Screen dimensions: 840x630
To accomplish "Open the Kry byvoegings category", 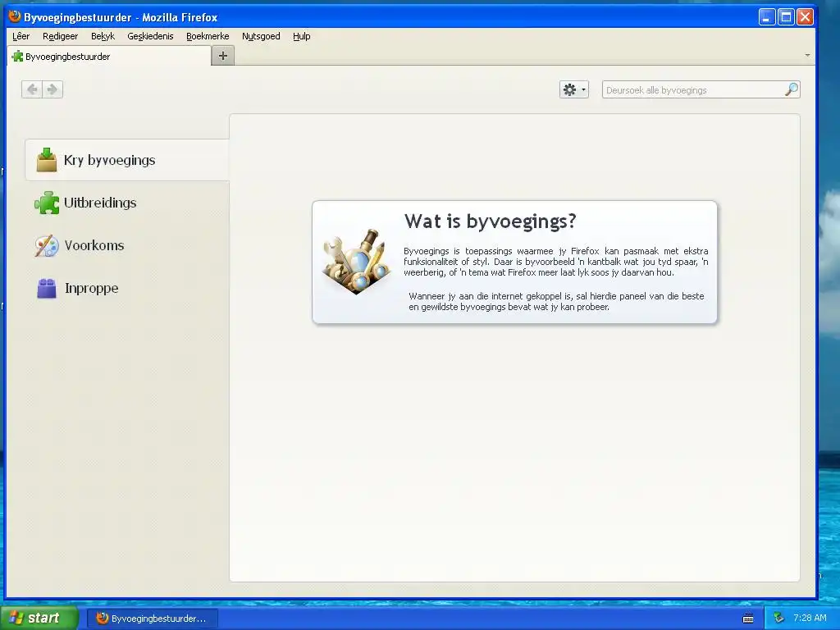I will [127, 160].
